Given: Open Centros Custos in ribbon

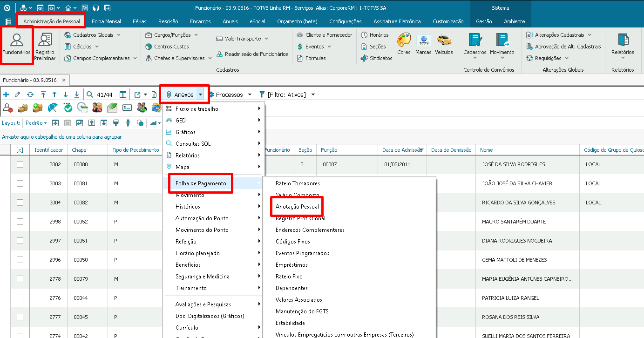Looking at the screenshot, I should pyautogui.click(x=167, y=47).
